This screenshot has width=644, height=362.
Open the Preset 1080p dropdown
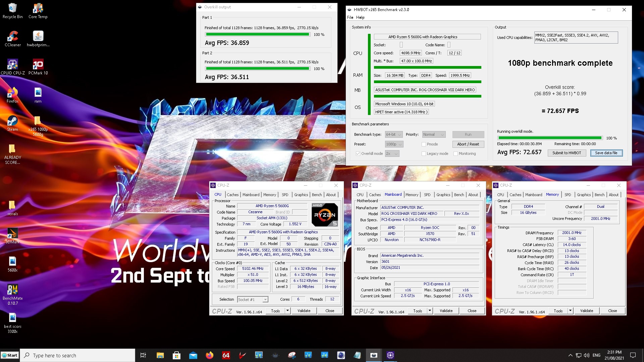click(394, 144)
